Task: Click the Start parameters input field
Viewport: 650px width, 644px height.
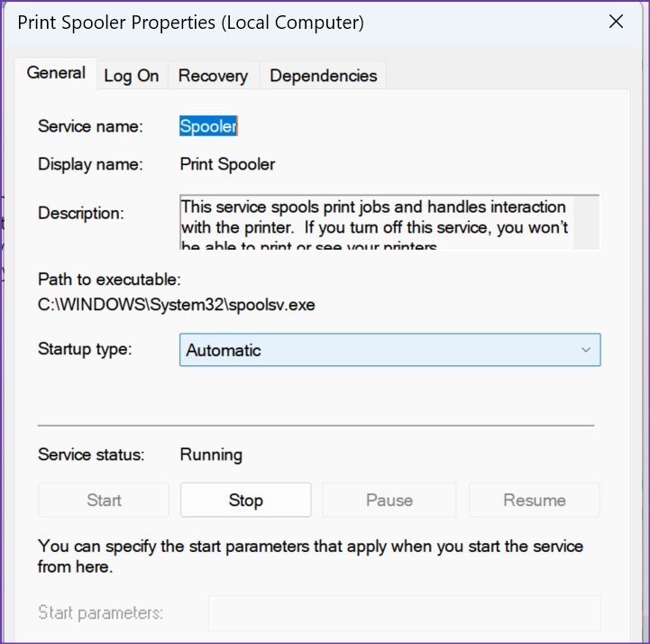Action: [404, 613]
